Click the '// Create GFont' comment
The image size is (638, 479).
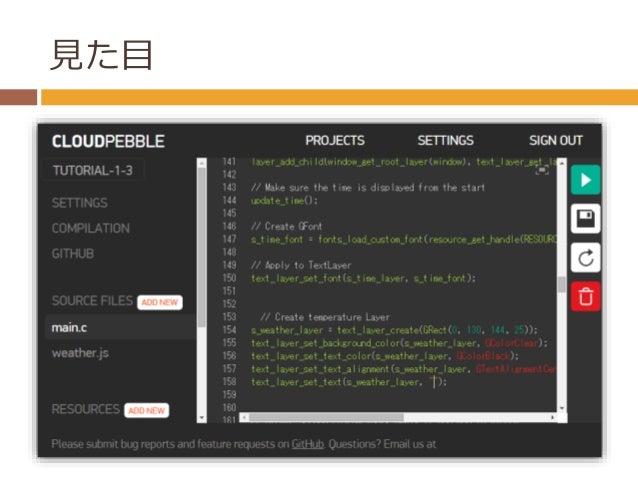click(286, 226)
